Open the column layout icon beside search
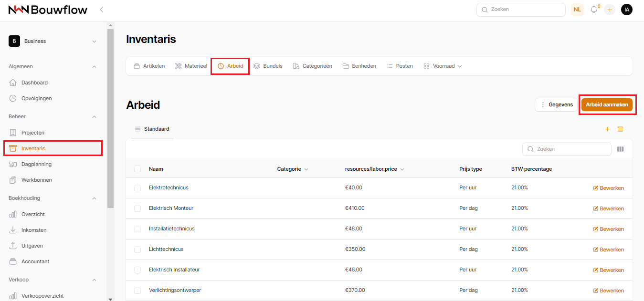The height and width of the screenshot is (301, 644). 620,149
